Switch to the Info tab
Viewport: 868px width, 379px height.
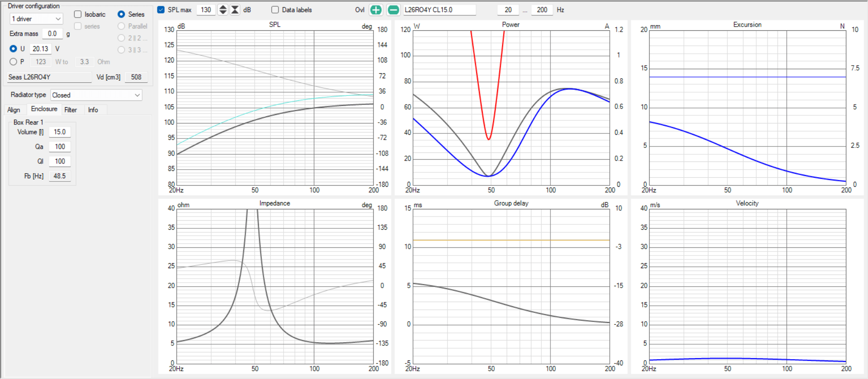click(x=93, y=110)
